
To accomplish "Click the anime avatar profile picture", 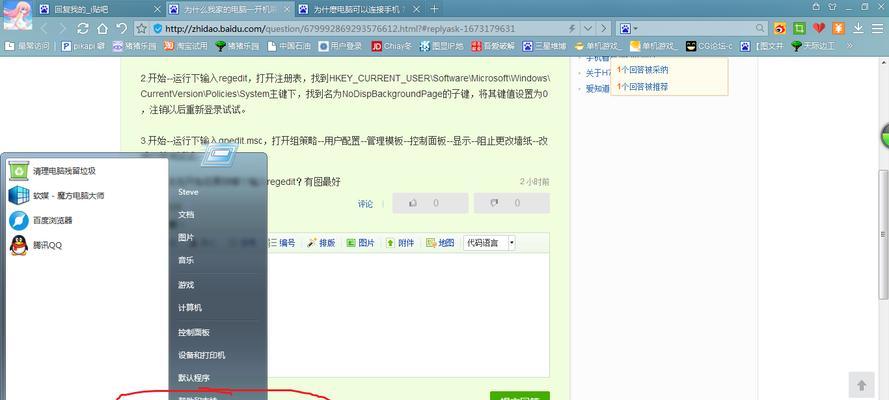I will tap(17, 15).
